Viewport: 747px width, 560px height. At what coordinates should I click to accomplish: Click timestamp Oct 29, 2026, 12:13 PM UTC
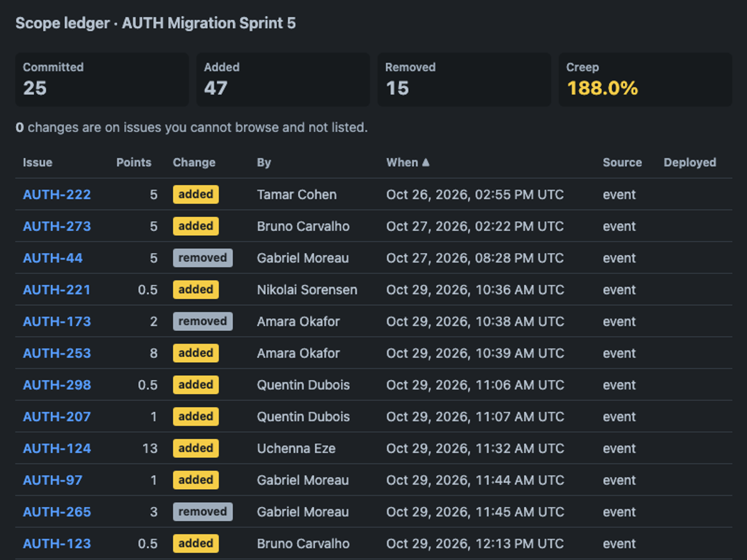click(475, 544)
